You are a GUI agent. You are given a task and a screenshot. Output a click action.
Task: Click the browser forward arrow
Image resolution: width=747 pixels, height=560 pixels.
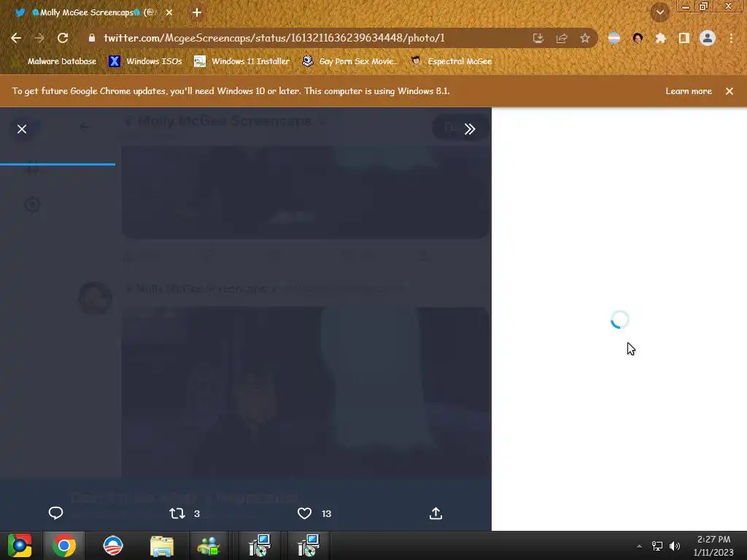(x=39, y=38)
